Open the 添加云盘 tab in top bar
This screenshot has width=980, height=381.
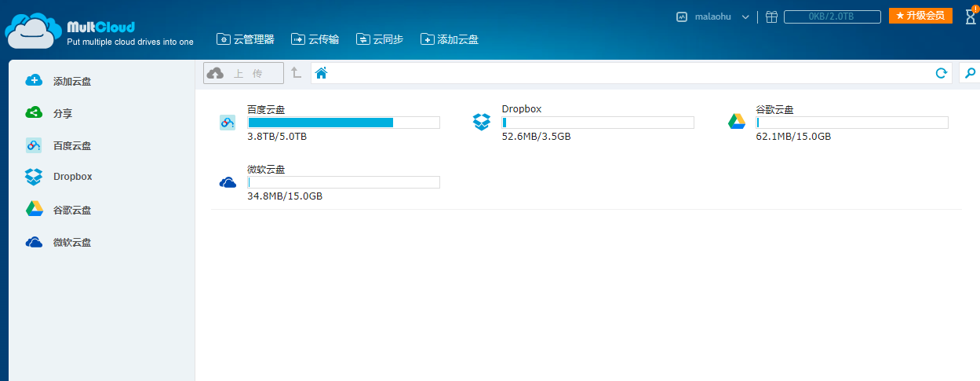450,38
